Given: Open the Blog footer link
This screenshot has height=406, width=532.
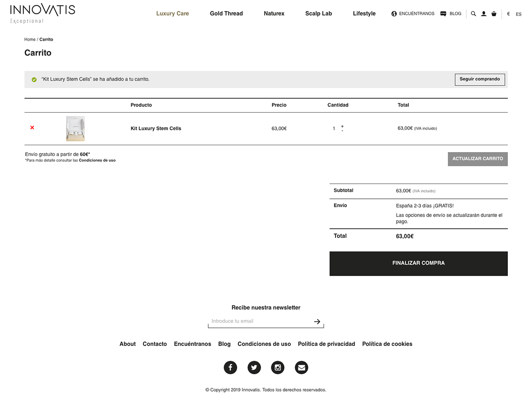Looking at the screenshot, I should point(224,344).
